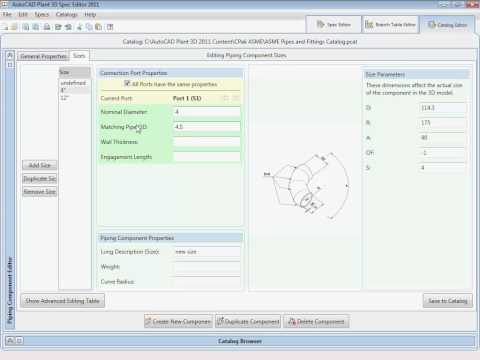Click the Remove Size button
Viewport: 480px width, 360px height.
pyautogui.click(x=40, y=192)
